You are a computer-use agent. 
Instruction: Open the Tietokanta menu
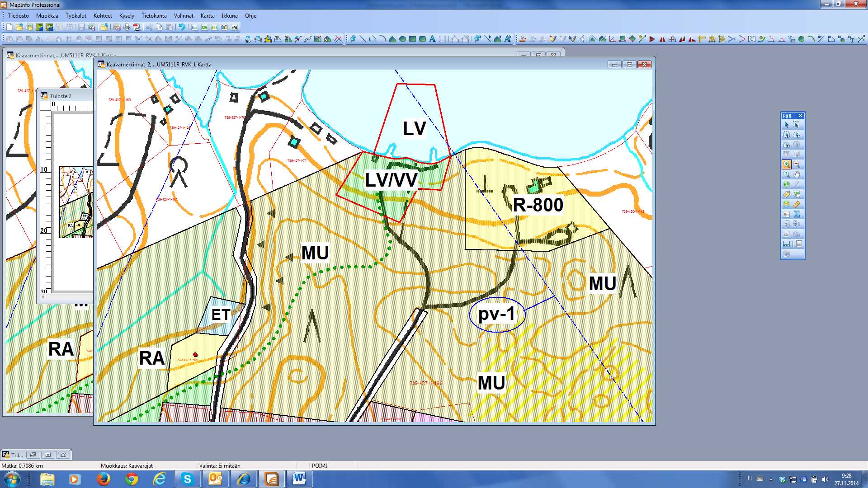click(154, 15)
